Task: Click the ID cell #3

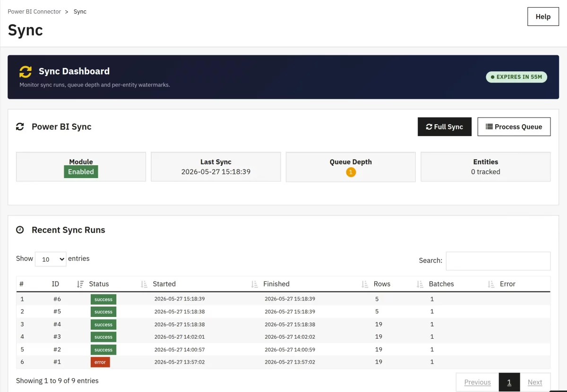Action: (57, 337)
